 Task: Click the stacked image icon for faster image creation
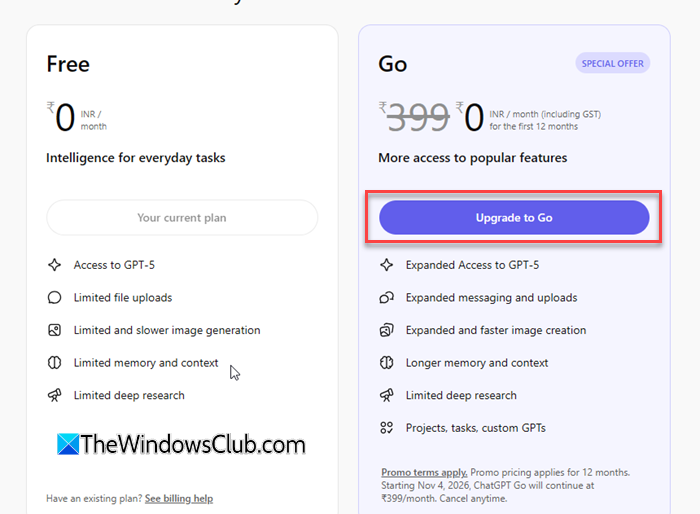pos(387,330)
